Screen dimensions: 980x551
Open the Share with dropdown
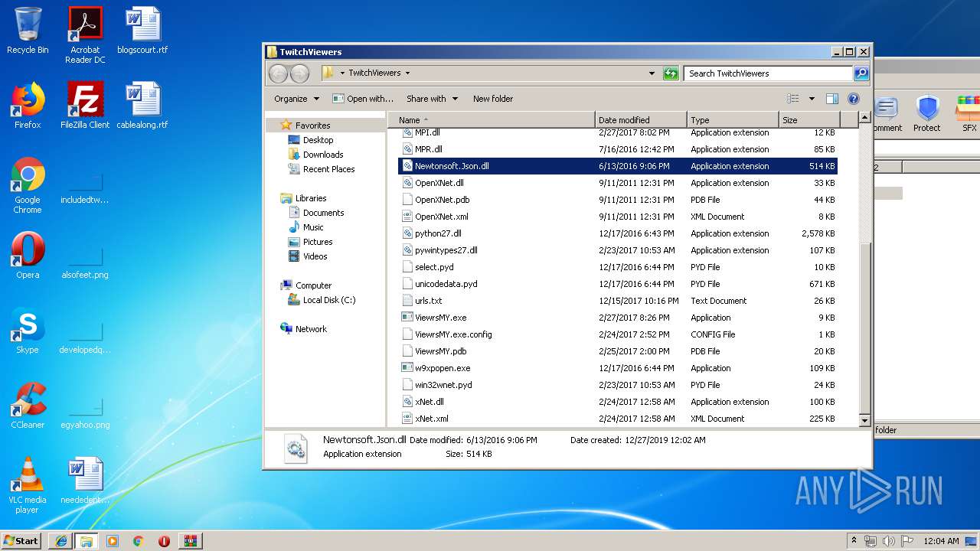(433, 99)
